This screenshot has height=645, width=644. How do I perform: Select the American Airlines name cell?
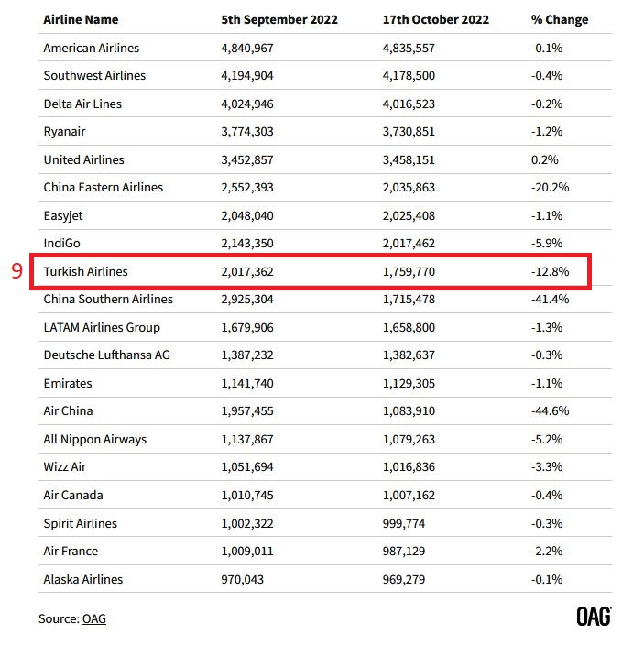click(x=92, y=48)
